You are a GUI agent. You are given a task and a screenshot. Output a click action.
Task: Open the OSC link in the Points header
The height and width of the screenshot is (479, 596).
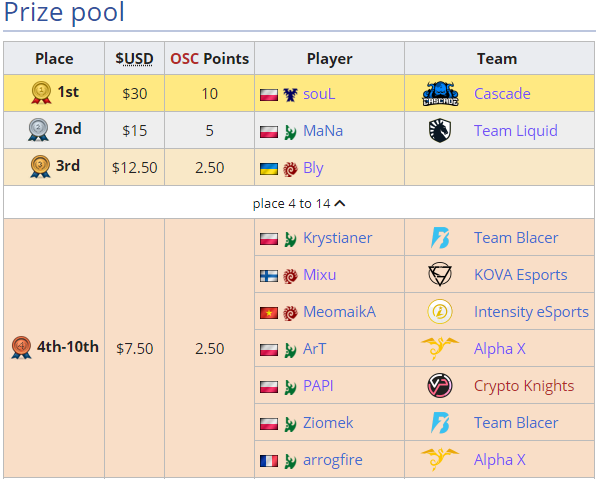(184, 59)
